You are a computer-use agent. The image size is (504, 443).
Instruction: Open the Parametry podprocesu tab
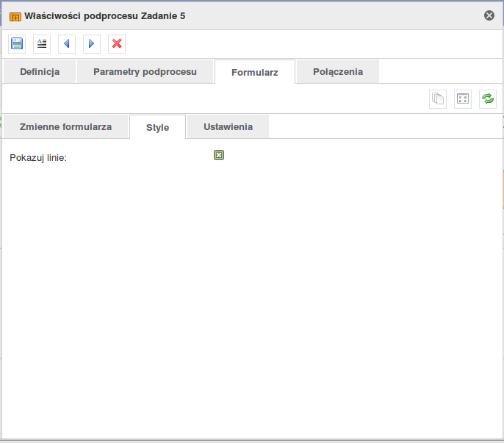(x=145, y=72)
